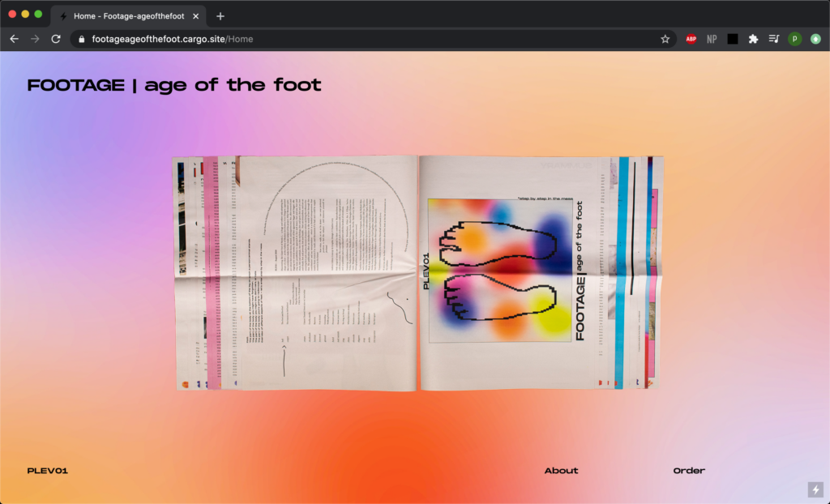Open the Chrome profile avatar
830x504 pixels.
tap(795, 39)
